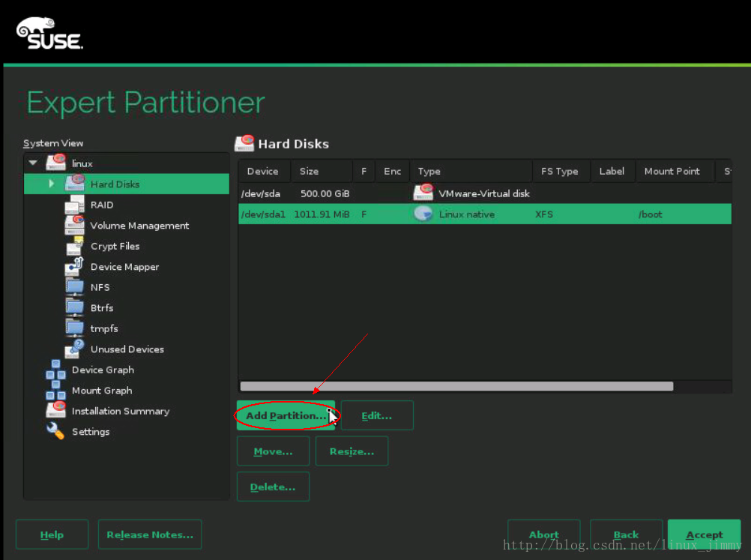Select Btrfs in the tree

[x=101, y=308]
